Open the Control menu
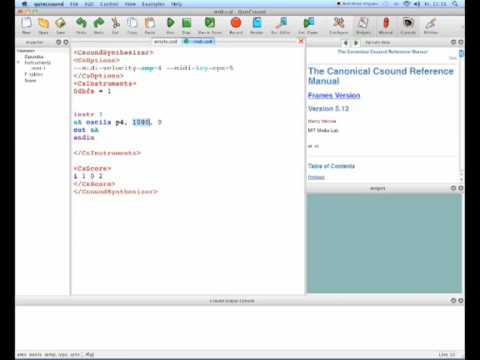Image resolution: width=480 pixels, height=360 pixels. tap(109, 4)
